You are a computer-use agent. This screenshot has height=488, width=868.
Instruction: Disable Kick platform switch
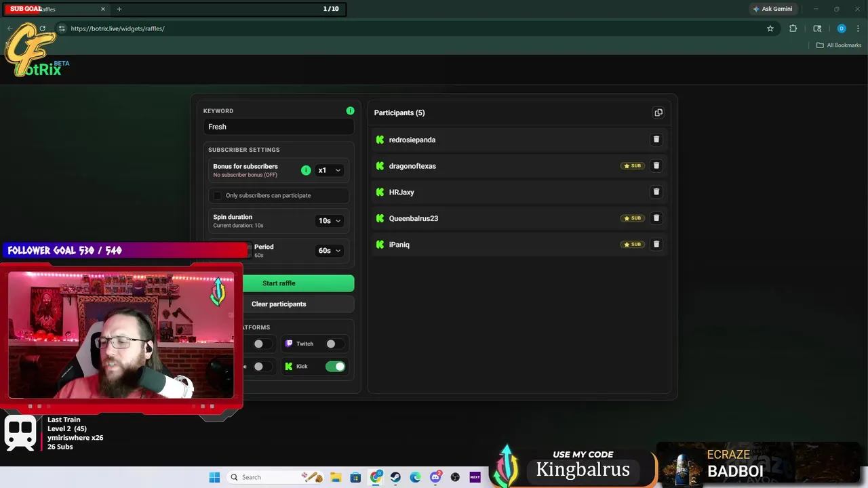click(x=335, y=366)
